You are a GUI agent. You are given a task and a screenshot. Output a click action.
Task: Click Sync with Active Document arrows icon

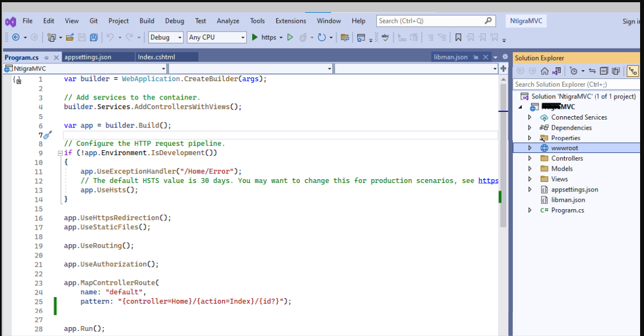(x=592, y=71)
